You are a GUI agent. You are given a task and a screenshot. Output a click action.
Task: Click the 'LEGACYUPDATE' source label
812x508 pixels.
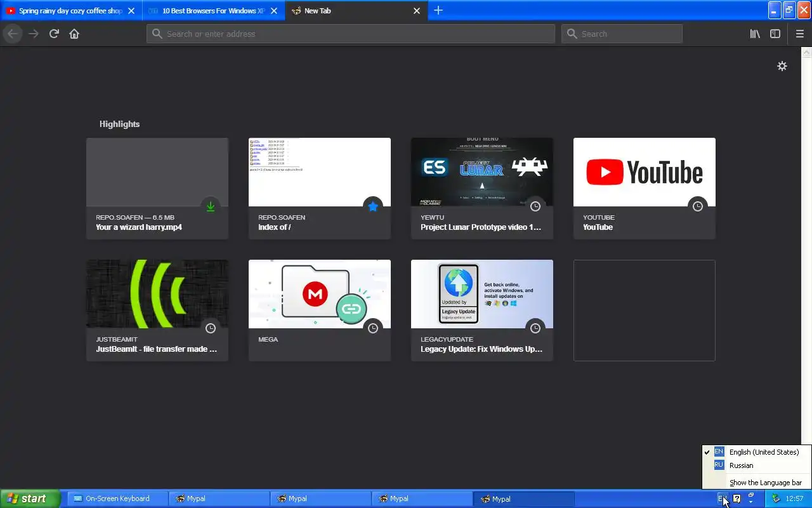point(447,339)
